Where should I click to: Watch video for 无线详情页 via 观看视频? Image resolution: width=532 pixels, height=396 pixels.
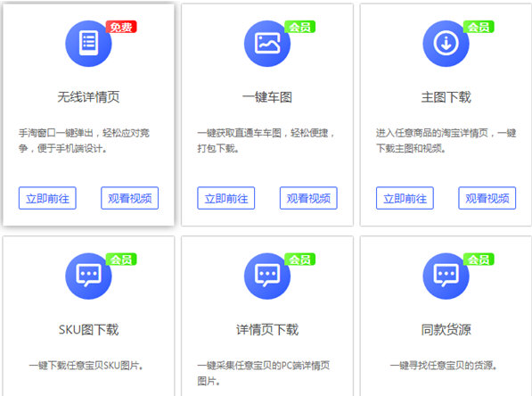coord(129,198)
